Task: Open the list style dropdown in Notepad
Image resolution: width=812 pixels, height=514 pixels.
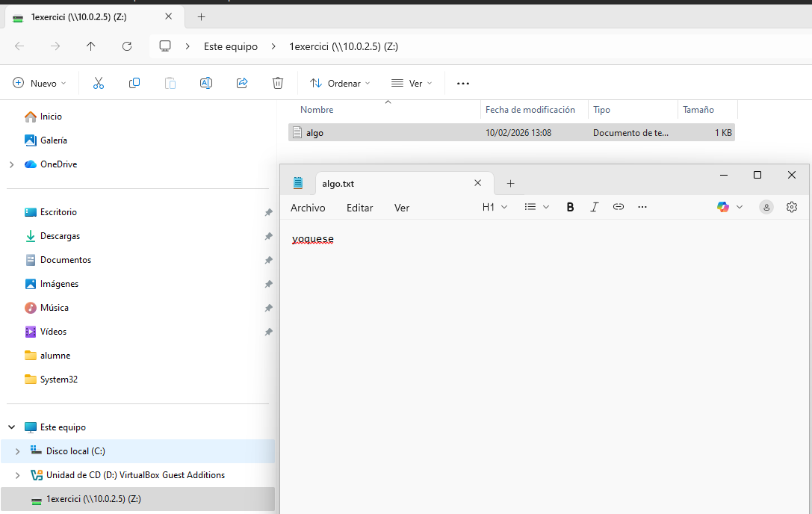Action: coord(536,207)
